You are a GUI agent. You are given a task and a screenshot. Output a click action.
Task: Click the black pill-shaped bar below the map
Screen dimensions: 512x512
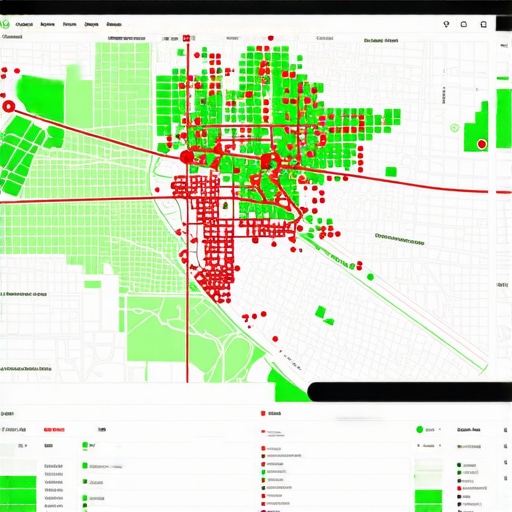tap(409, 392)
